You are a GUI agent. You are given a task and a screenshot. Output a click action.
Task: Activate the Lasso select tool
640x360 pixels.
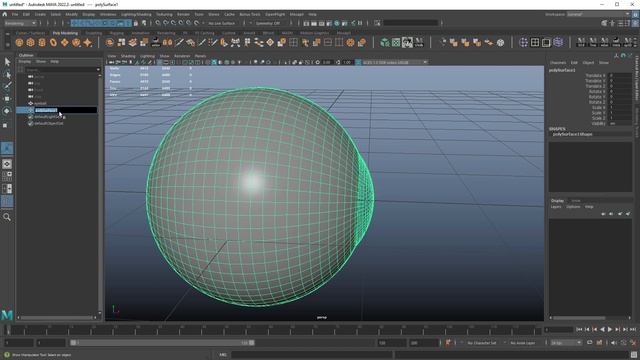(x=7, y=74)
